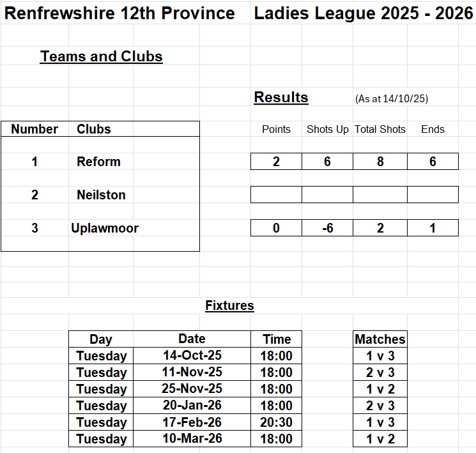Select Uplawmoor's Shots Up value of -6
The height and width of the screenshot is (453, 476).
pos(327,228)
